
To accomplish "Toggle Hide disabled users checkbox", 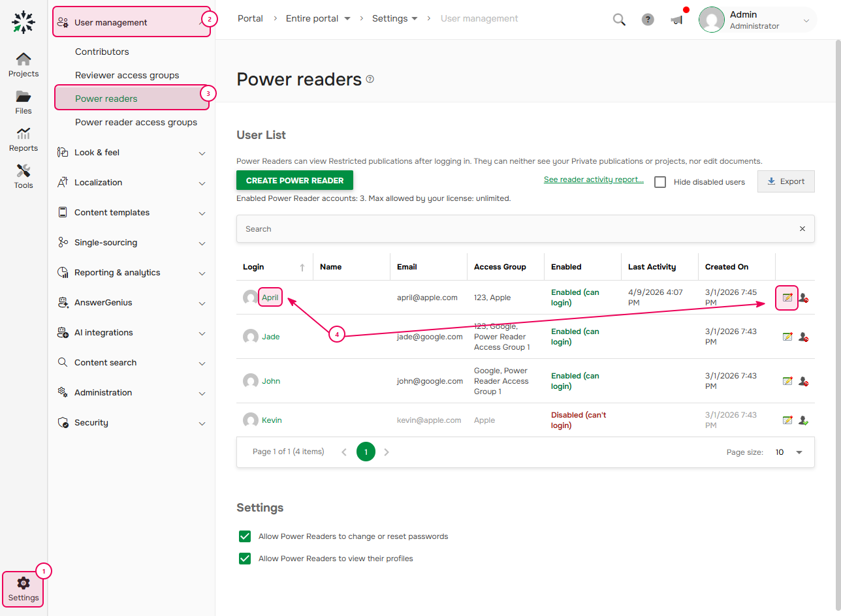I will pyautogui.click(x=660, y=182).
